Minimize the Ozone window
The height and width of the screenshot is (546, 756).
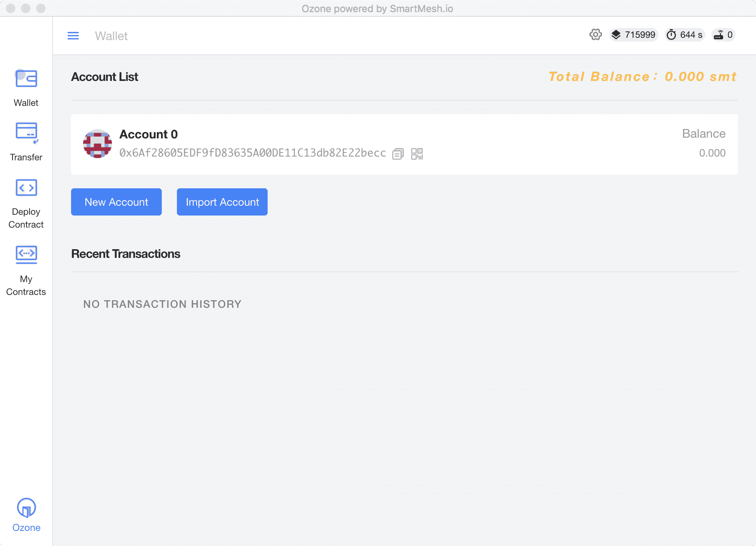[26, 8]
